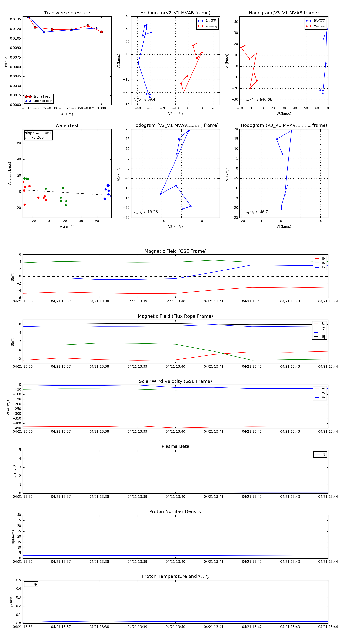Image resolution: width=351 pixels, height=644 pixels.
Task: Click the plasma beta legend box
Action: pos(320,454)
